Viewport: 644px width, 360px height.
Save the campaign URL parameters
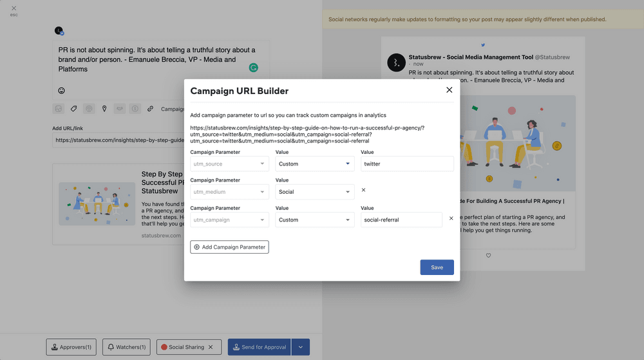437,267
